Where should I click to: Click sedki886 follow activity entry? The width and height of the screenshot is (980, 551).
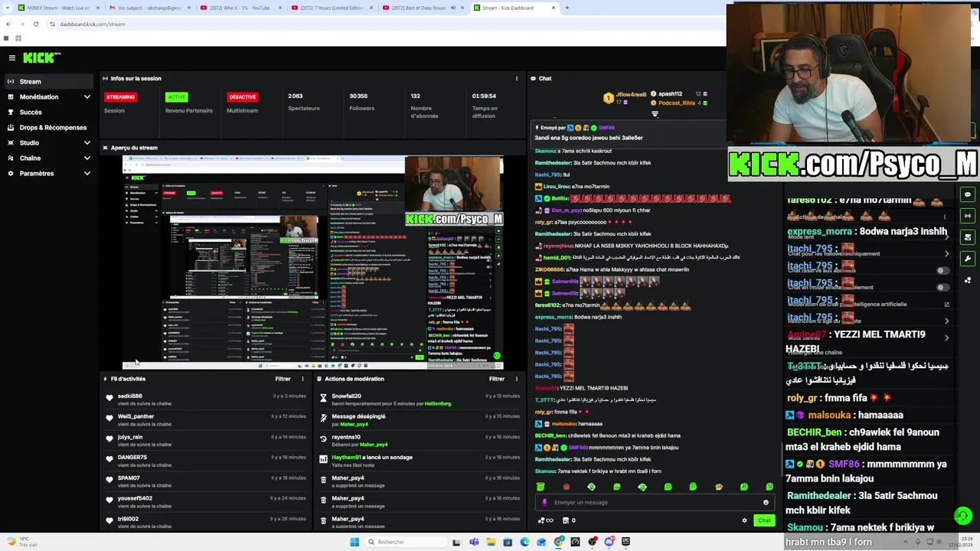[x=205, y=399]
